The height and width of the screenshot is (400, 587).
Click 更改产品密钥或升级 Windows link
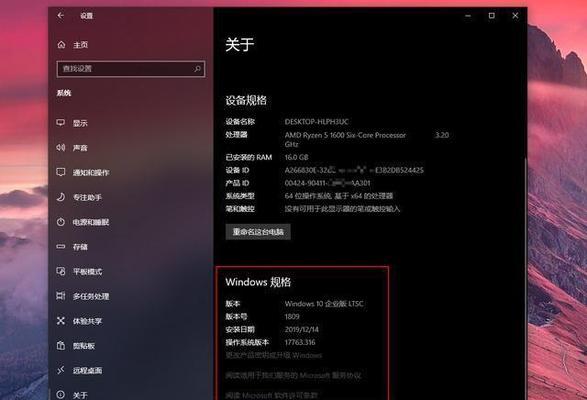[274, 355]
